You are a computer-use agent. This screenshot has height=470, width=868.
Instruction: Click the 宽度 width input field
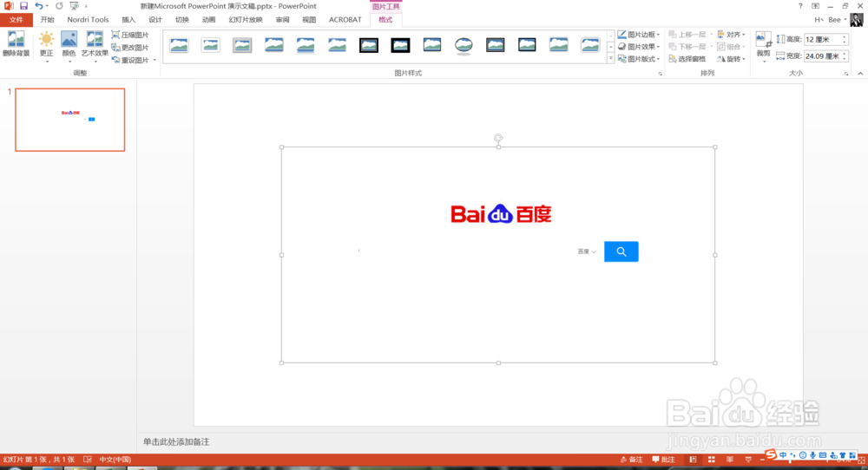[x=823, y=55]
